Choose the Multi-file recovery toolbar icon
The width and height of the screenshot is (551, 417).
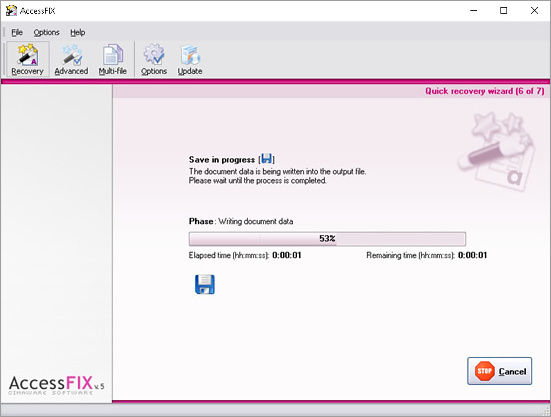(112, 59)
